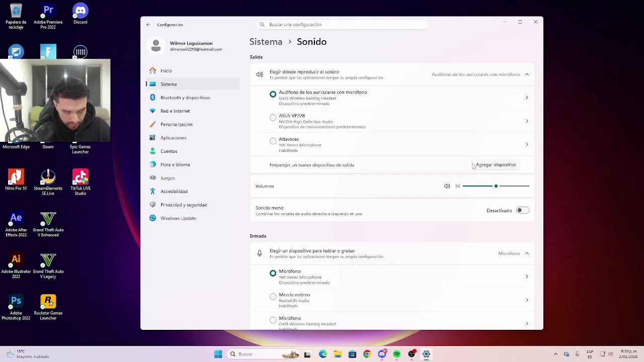Select Altavoces Yeti Stereo Microphone output

[x=273, y=141]
